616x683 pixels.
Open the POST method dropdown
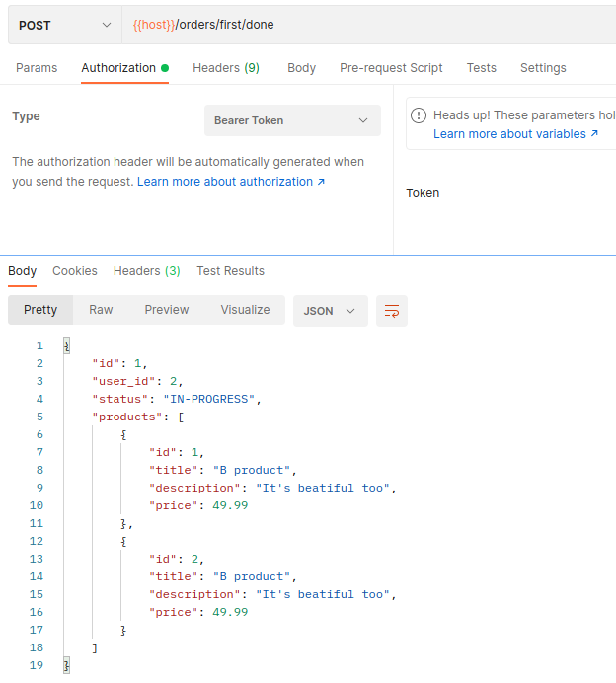tap(64, 25)
